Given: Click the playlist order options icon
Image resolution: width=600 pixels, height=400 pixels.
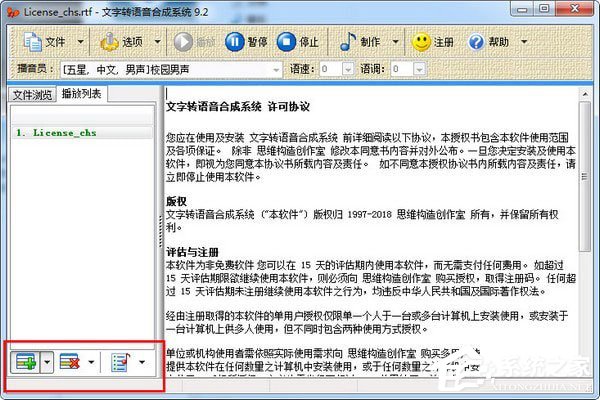Looking at the screenshot, I should pos(121,362).
